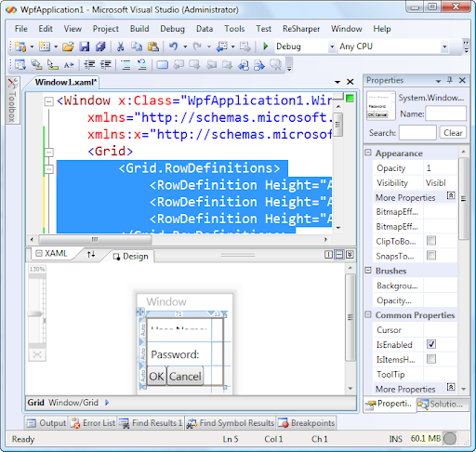Click the Decrease Indent icon

click(89, 65)
